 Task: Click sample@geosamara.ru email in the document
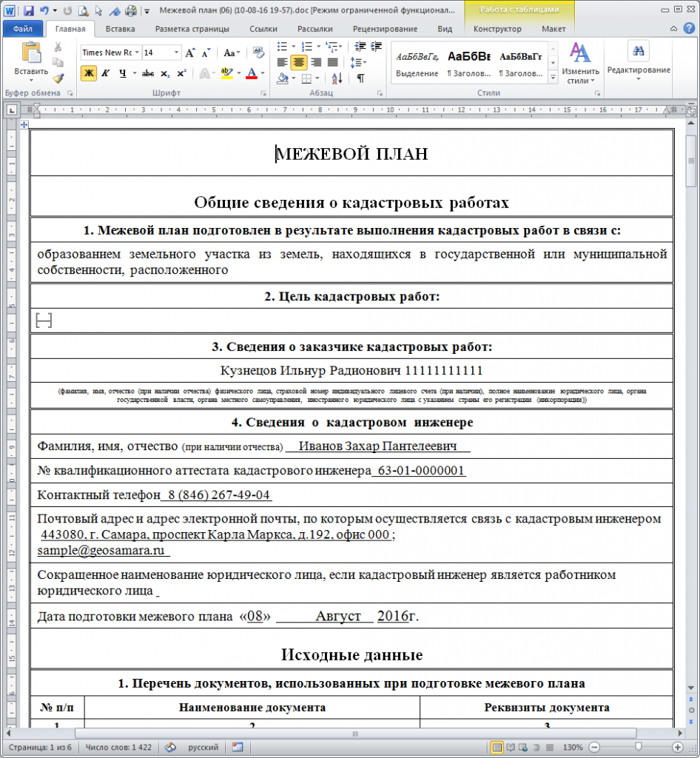[101, 550]
